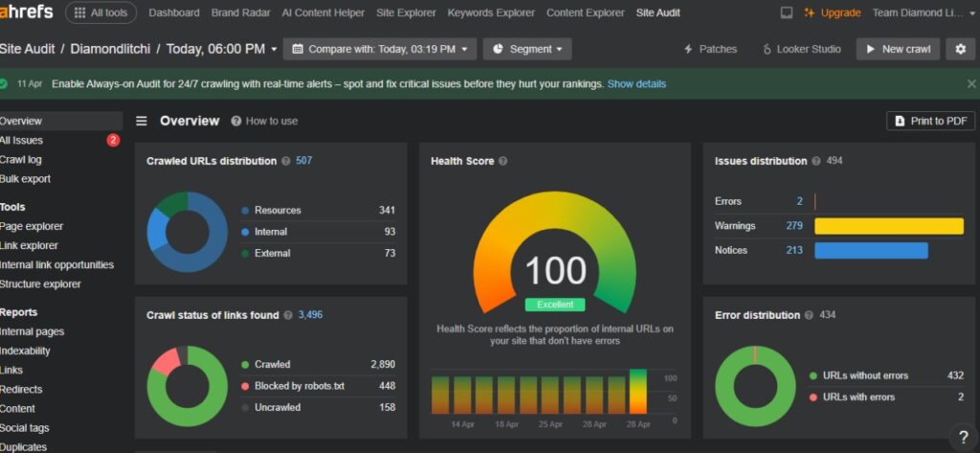Click the blue Notices bar

[871, 250]
